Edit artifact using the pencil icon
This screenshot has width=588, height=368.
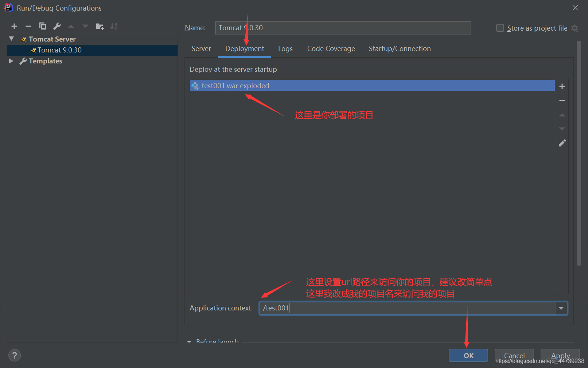click(562, 143)
